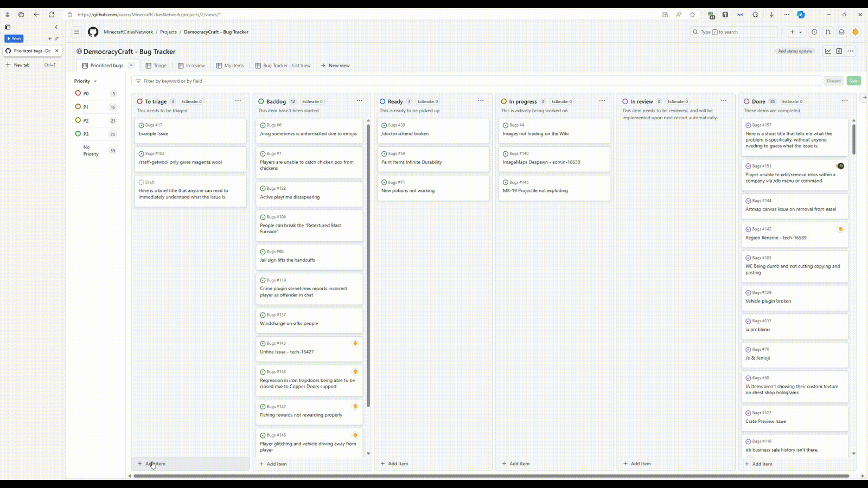
Task: Click the browser refresh icon
Action: (x=52, y=15)
